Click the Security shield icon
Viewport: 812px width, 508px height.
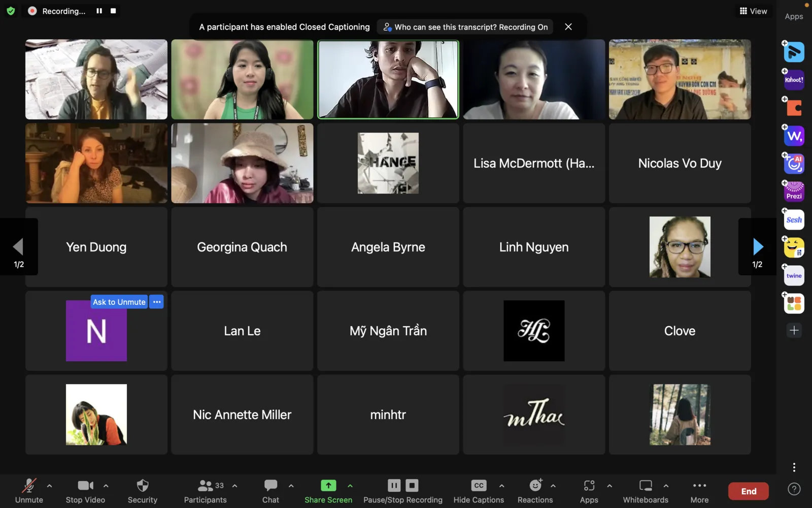[x=143, y=486]
